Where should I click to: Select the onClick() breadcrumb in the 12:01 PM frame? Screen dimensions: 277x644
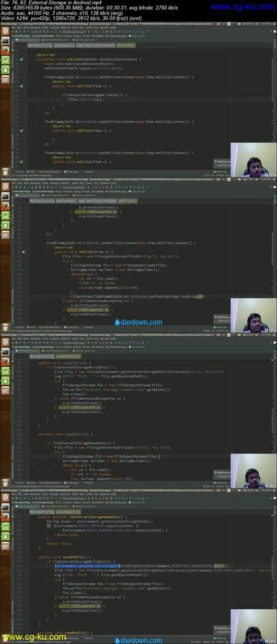tap(127, 45)
